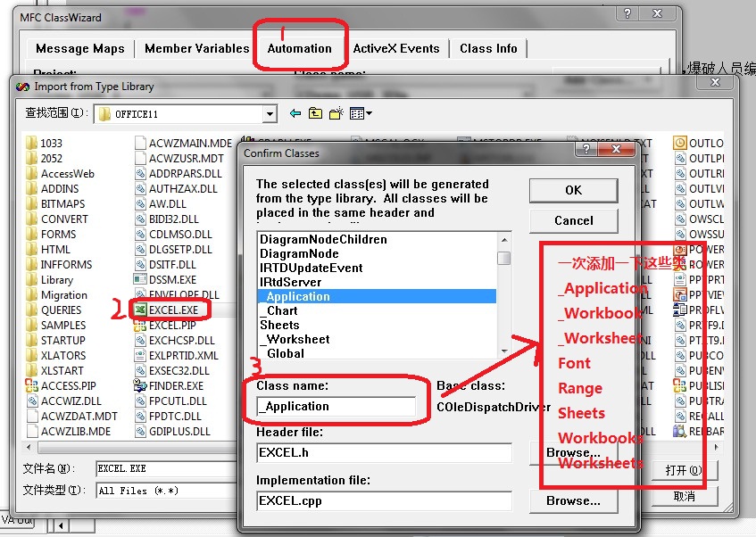Browse for the implementation file

pyautogui.click(x=573, y=500)
